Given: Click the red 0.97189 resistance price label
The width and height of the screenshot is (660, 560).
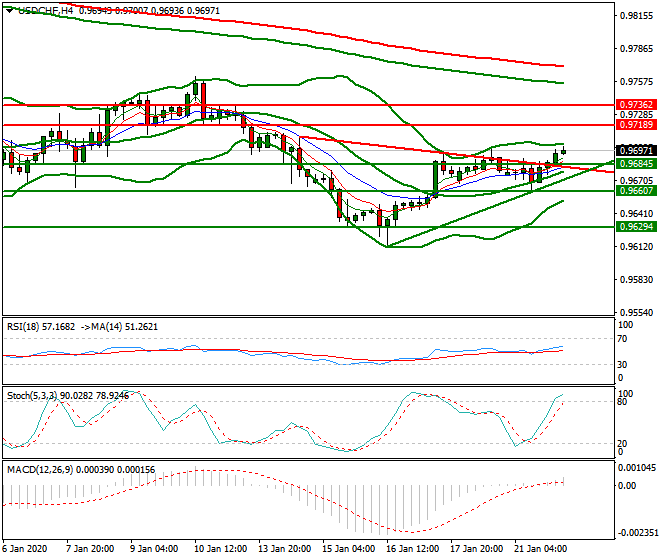Looking at the screenshot, I should 636,125.
